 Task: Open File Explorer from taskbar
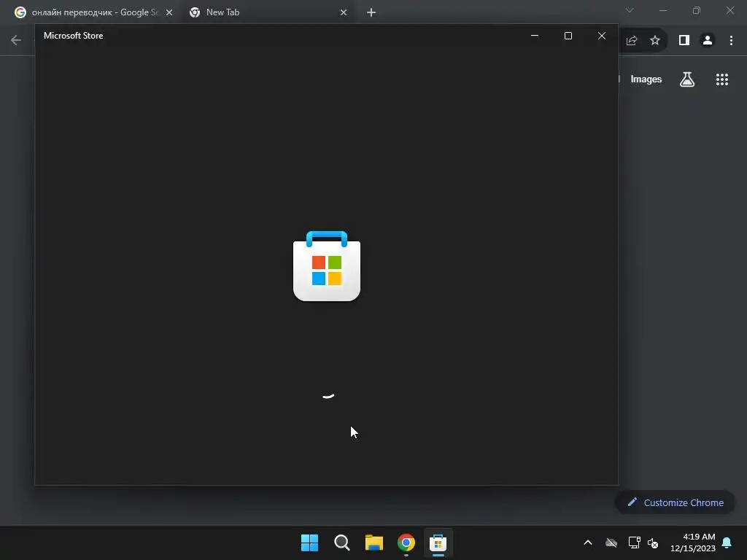click(374, 542)
